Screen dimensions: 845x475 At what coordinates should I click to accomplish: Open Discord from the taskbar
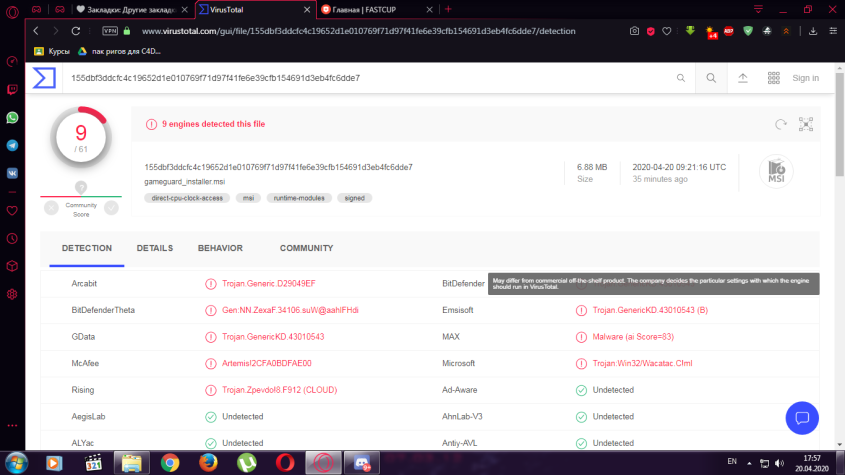click(362, 463)
